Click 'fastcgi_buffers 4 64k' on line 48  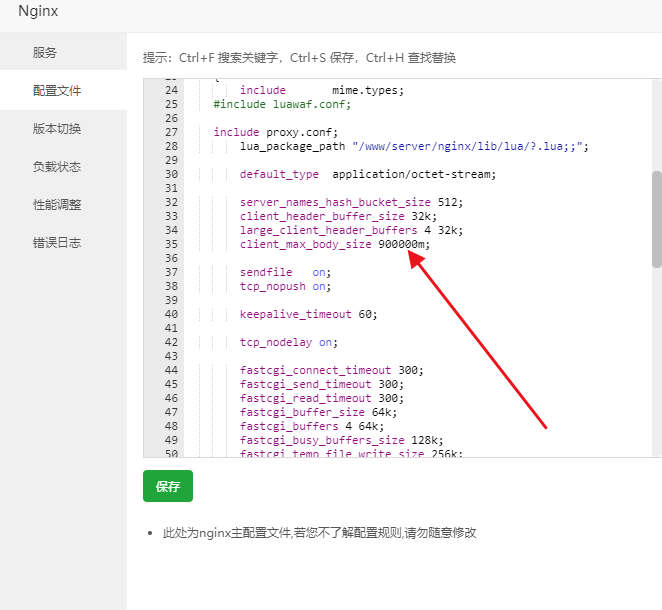(312, 426)
